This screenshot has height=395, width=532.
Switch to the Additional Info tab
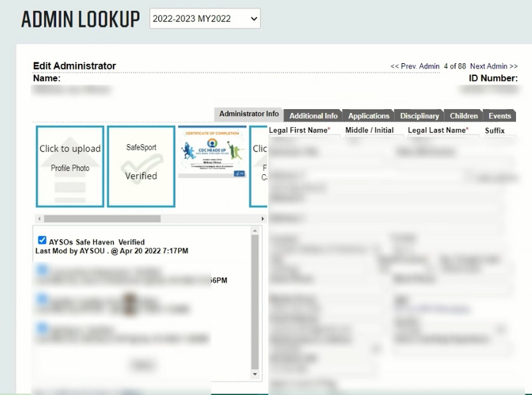pos(313,115)
